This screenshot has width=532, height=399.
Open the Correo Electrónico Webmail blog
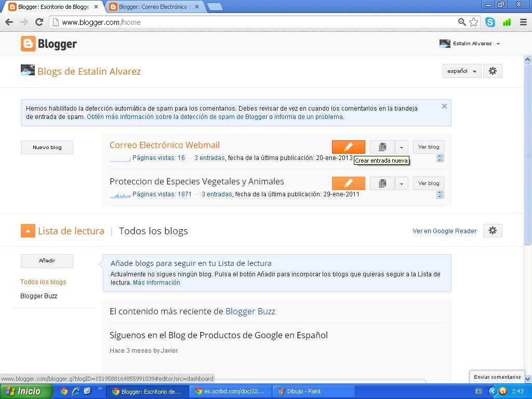tap(165, 145)
